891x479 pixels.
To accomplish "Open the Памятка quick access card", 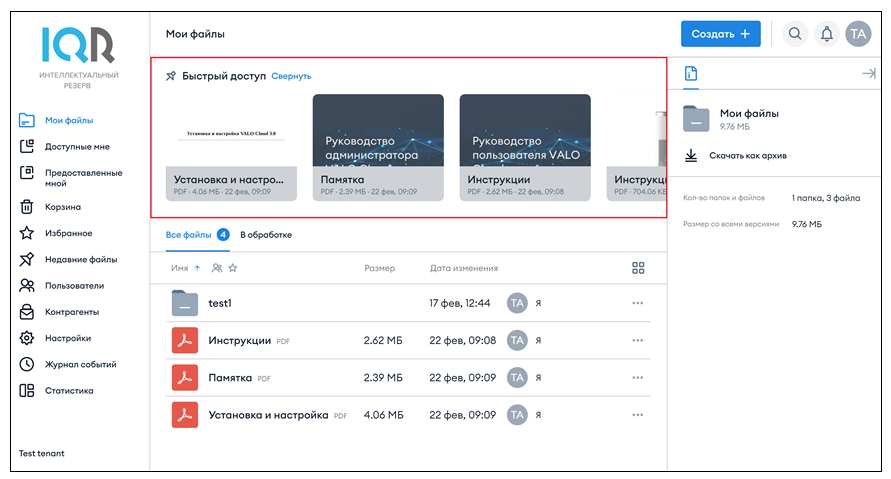I will pos(378,147).
